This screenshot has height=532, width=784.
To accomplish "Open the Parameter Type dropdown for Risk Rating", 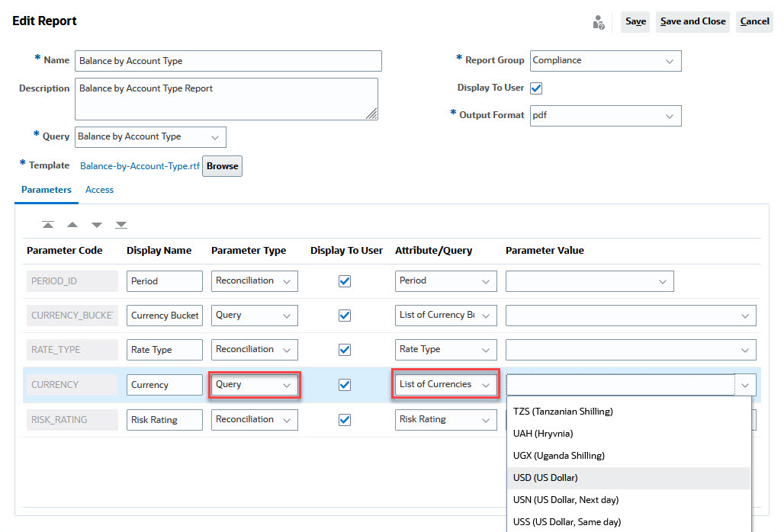I will coord(255,420).
